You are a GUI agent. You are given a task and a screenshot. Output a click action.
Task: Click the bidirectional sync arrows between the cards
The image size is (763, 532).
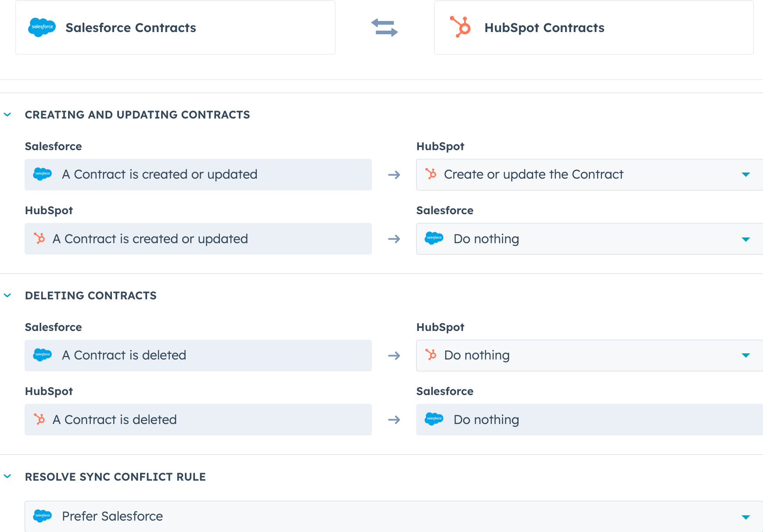pos(385,28)
